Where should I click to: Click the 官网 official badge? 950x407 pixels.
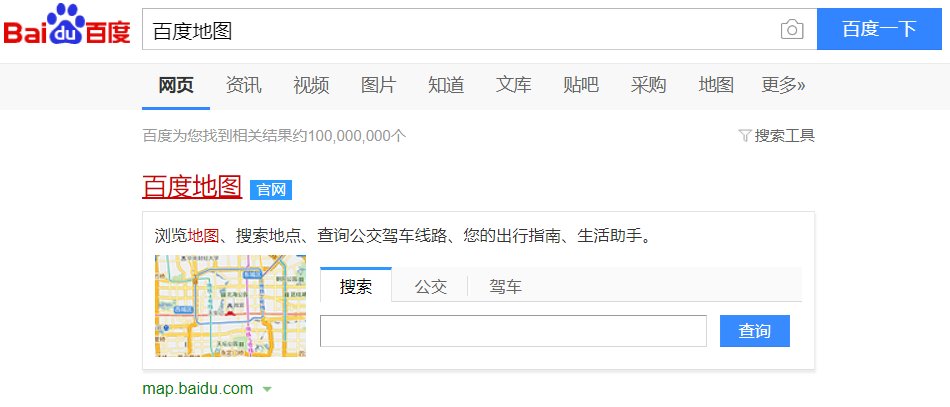tap(271, 190)
